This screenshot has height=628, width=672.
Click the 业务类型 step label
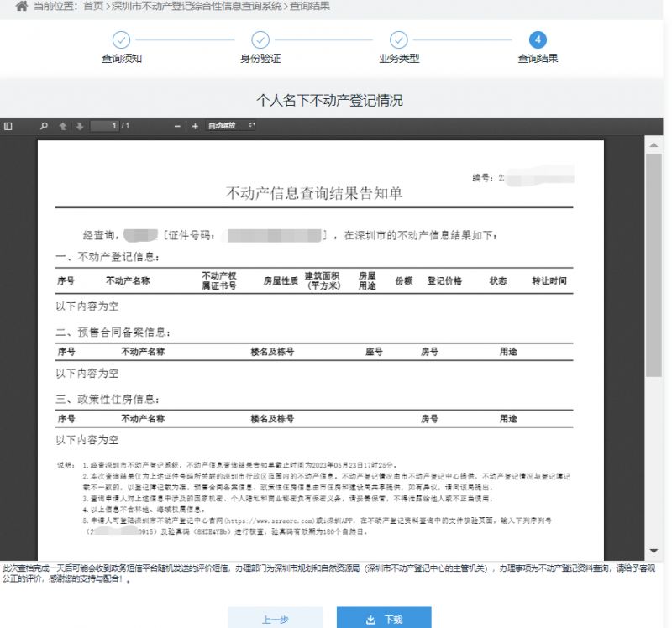point(399,59)
